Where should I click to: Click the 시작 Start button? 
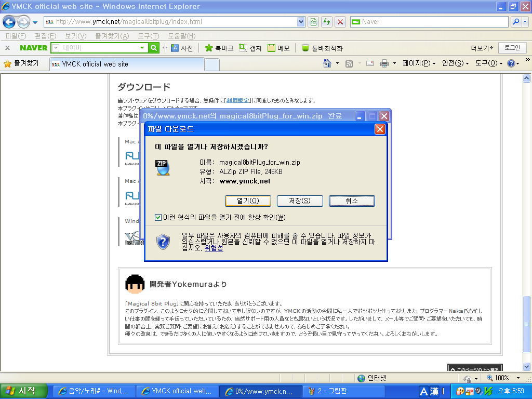(x=23, y=391)
